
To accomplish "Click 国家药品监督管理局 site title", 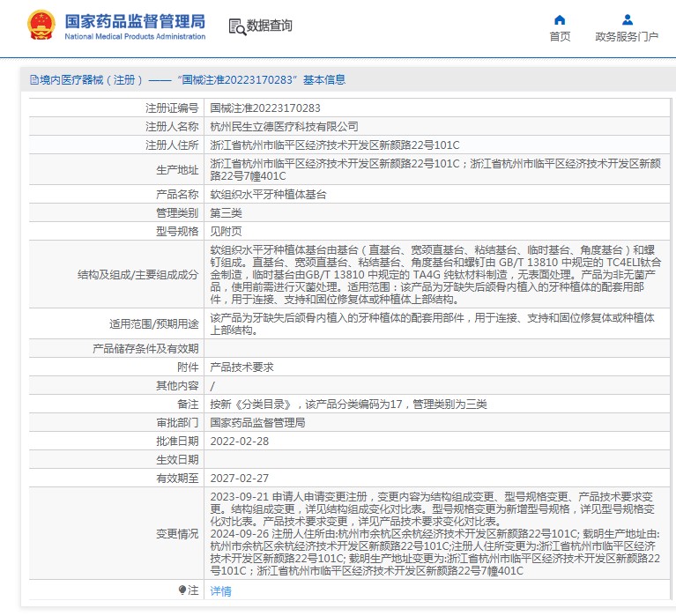I will pos(135,21).
